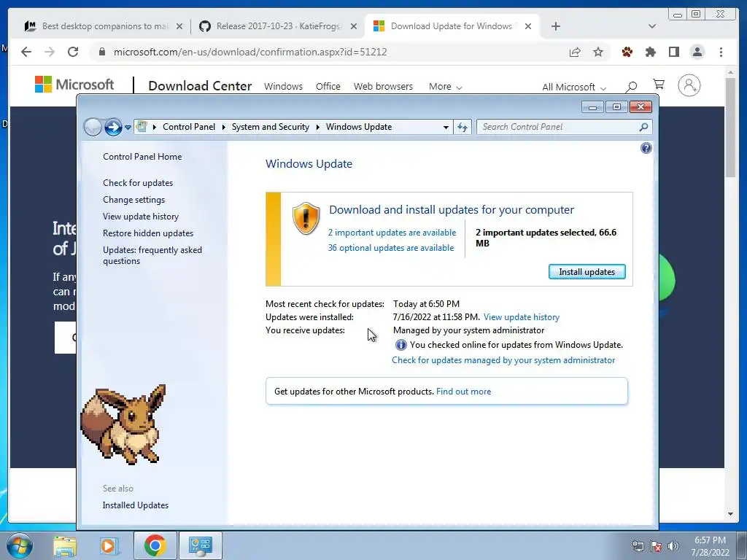Click the refresh icon beside the address bar
Viewport: 747px width, 560px height.
[x=462, y=127]
